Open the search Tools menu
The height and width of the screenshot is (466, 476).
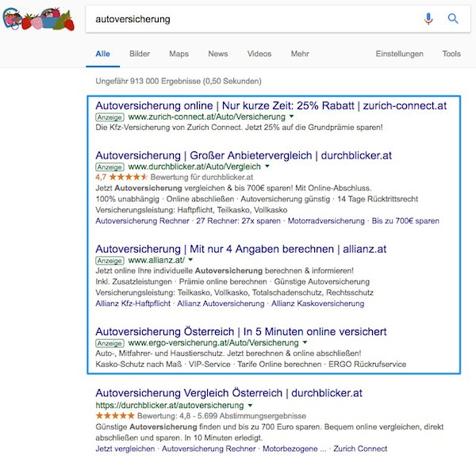coord(451,54)
